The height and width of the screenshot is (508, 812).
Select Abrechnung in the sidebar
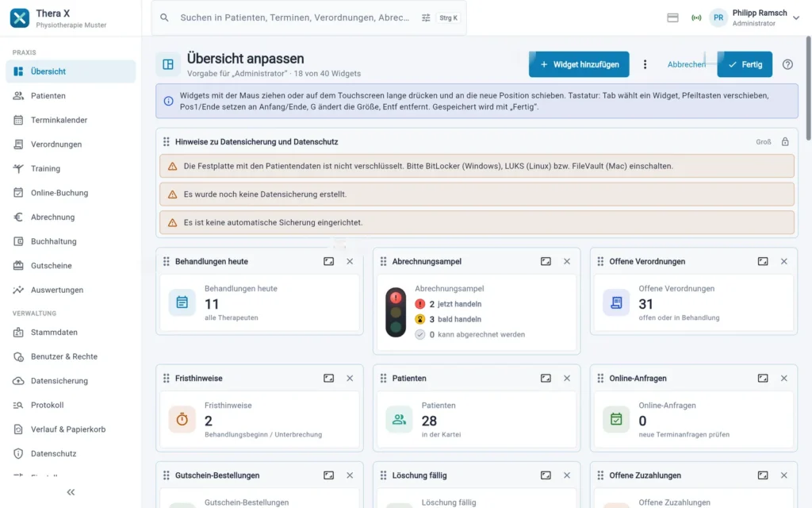click(71, 217)
